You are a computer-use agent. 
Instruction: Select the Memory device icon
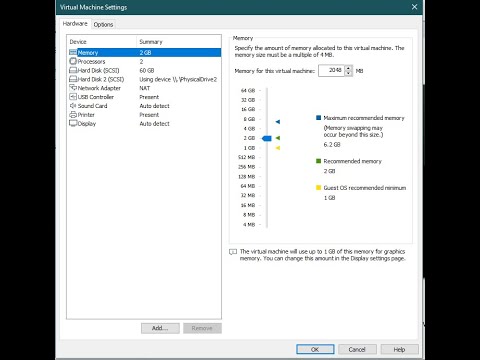73,52
